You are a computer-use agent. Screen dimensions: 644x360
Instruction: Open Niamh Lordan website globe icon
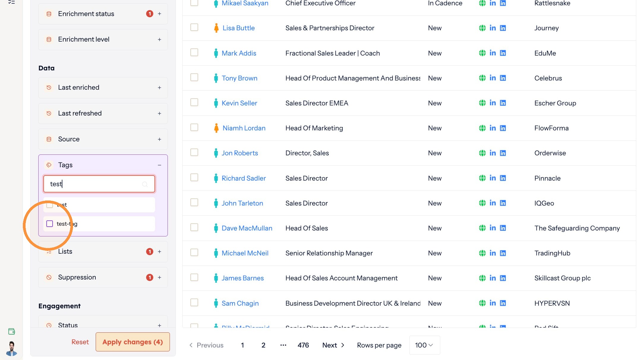pyautogui.click(x=482, y=128)
